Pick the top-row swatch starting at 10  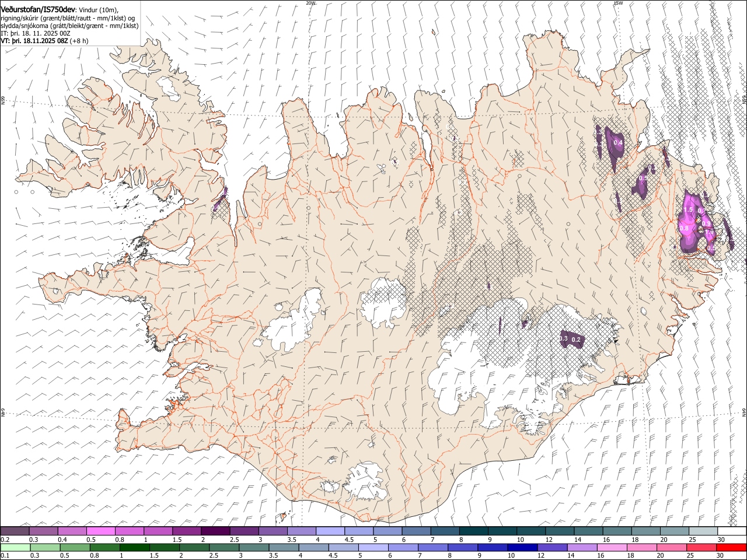[x=531, y=531]
